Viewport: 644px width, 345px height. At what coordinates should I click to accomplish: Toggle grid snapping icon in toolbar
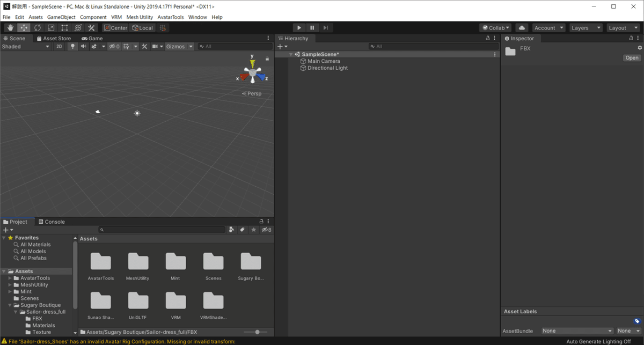pyautogui.click(x=163, y=28)
